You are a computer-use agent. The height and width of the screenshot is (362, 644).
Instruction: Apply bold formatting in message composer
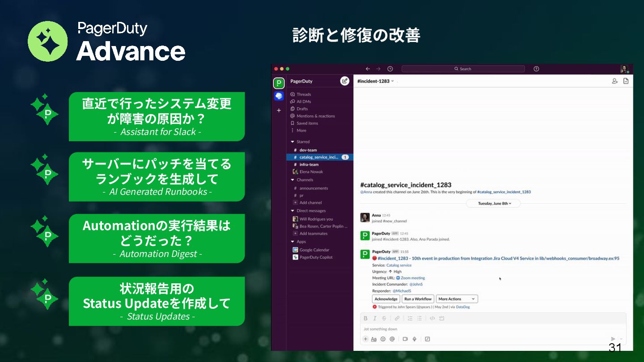point(365,318)
